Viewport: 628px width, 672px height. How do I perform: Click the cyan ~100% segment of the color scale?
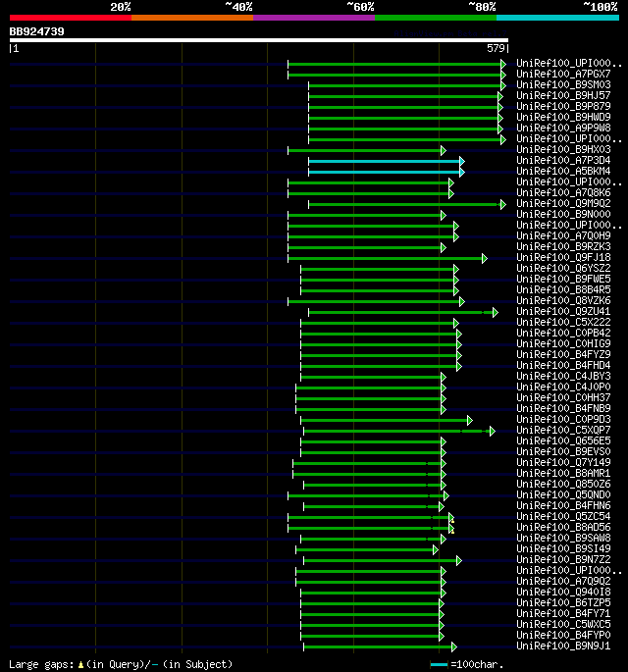557,18
